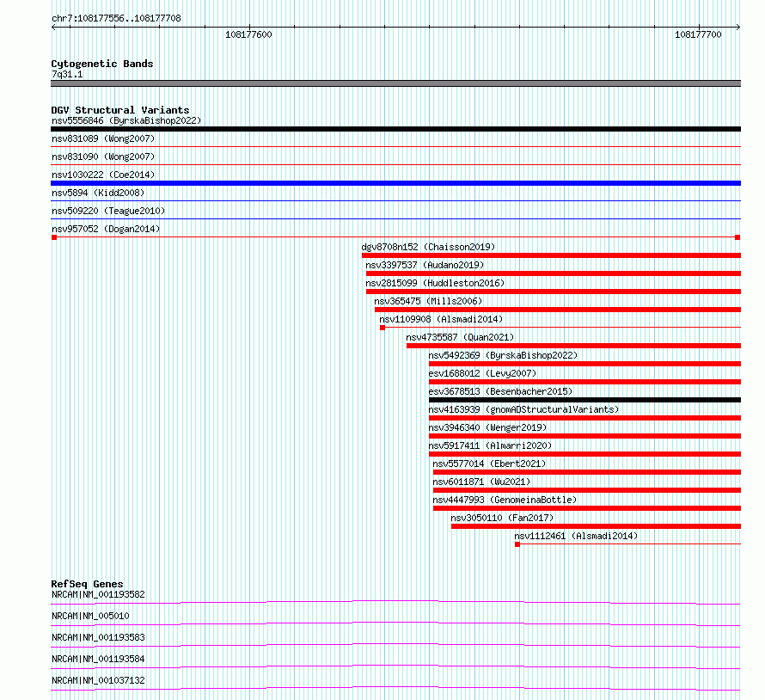Click the right arrow on the ruler

click(737, 28)
